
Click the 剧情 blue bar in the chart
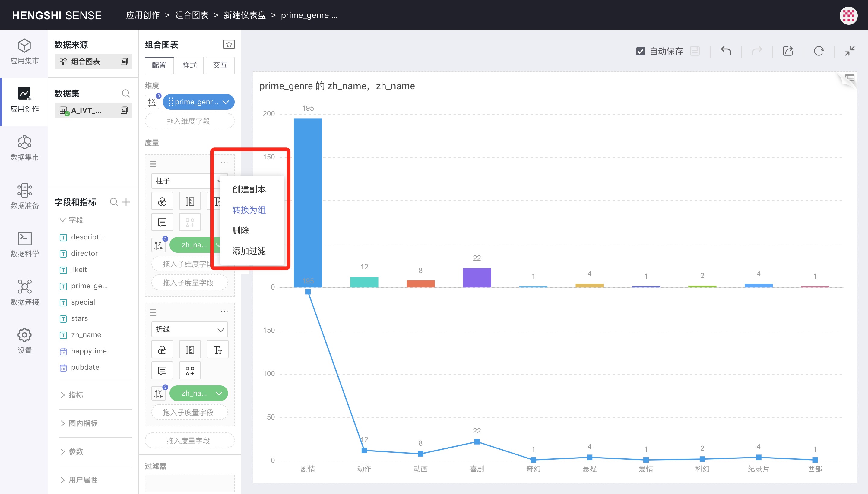pos(308,203)
